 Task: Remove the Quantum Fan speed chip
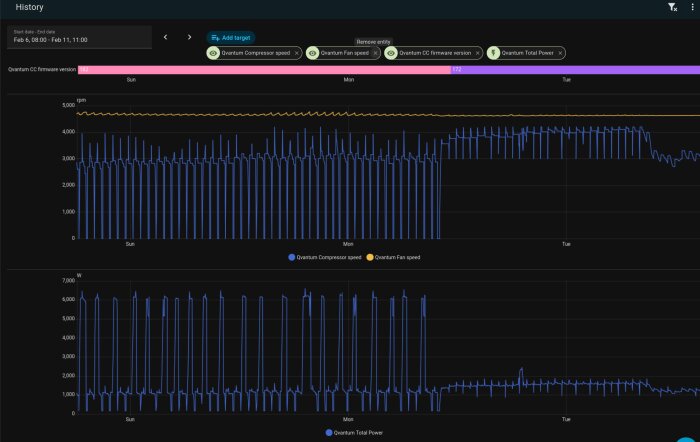(x=375, y=53)
